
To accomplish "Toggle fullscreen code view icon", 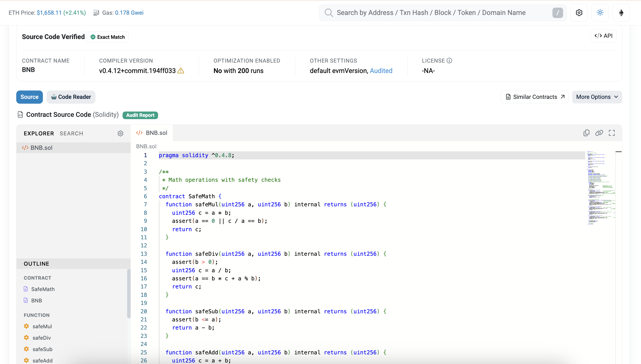I will tap(612, 133).
